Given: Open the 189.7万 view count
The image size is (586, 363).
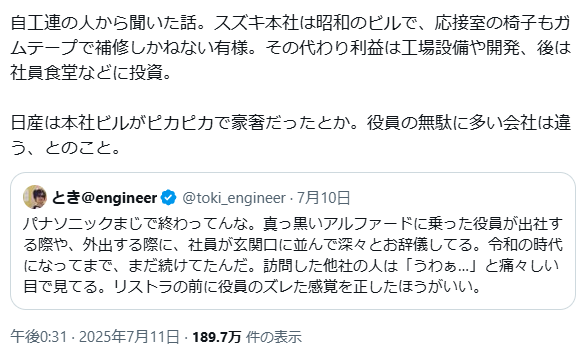Looking at the screenshot, I should click(x=216, y=337).
